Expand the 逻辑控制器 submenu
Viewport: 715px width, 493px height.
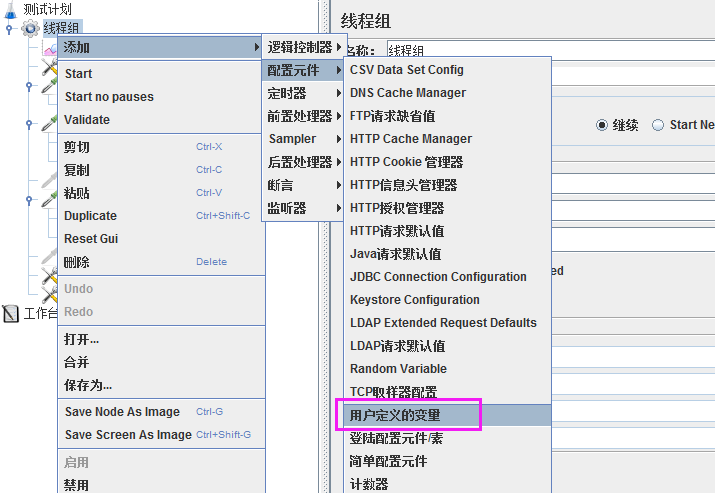tap(304, 47)
